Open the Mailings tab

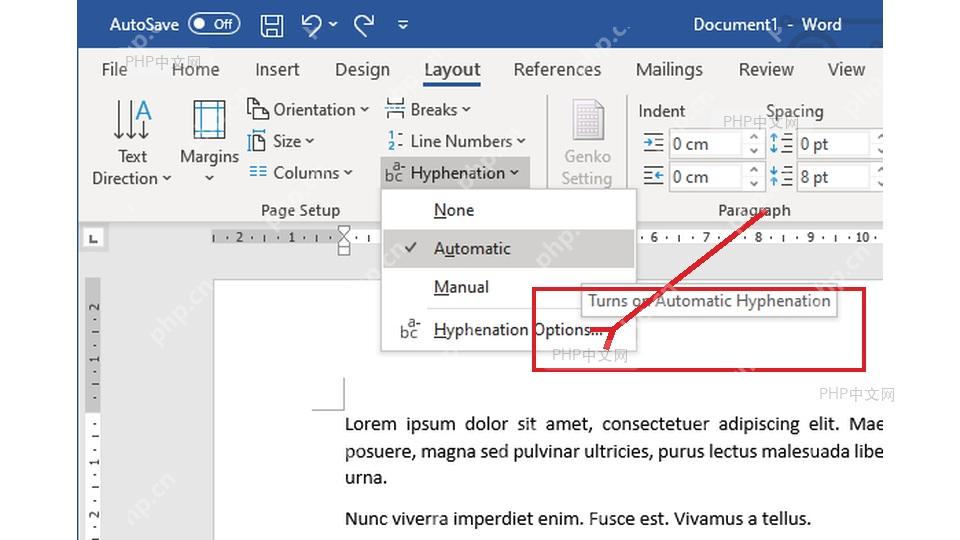pyautogui.click(x=669, y=70)
